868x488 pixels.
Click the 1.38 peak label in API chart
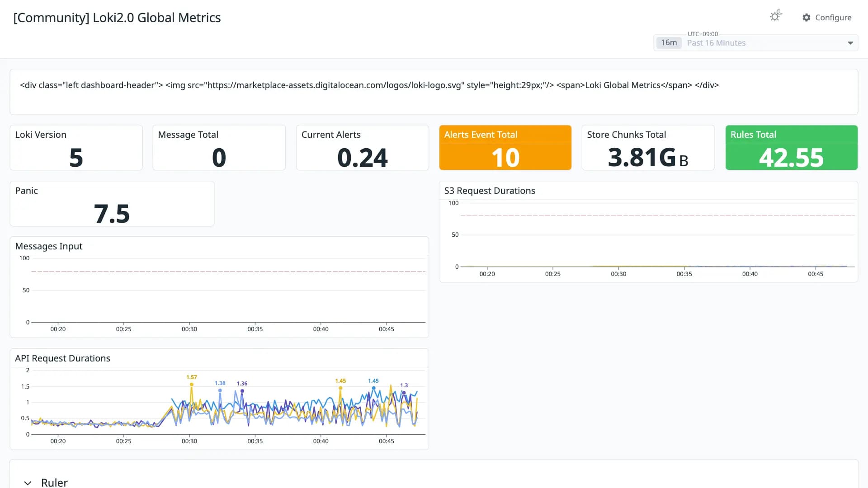click(x=220, y=383)
